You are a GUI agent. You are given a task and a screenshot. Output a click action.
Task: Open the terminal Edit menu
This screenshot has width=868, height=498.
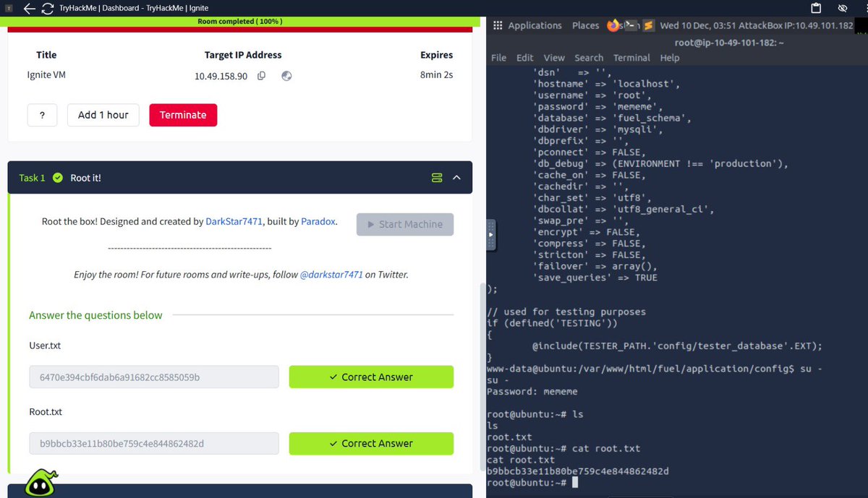524,58
